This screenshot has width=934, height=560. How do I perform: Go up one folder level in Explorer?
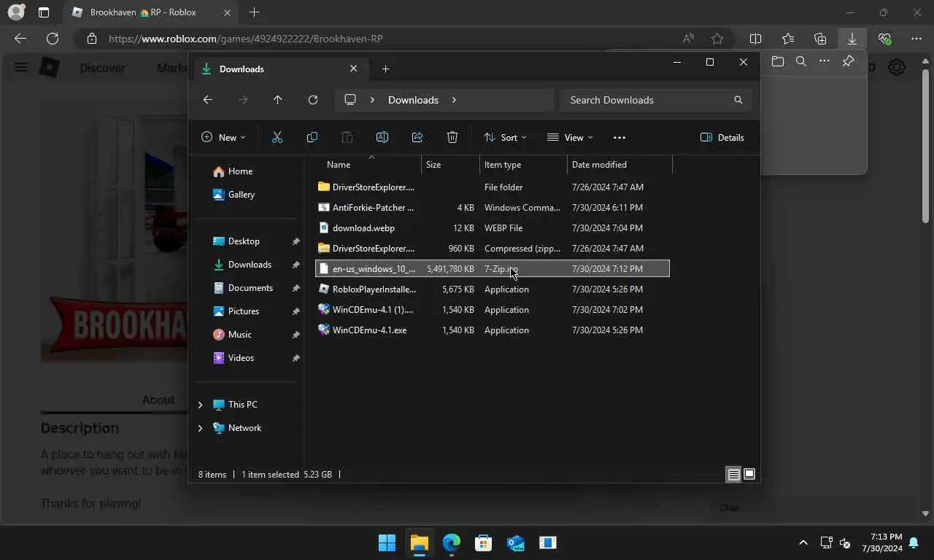278,100
